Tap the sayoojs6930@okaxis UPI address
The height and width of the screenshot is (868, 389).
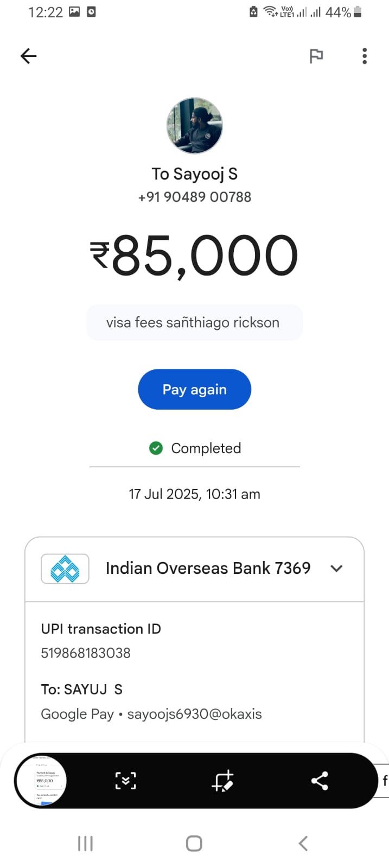[x=194, y=714]
